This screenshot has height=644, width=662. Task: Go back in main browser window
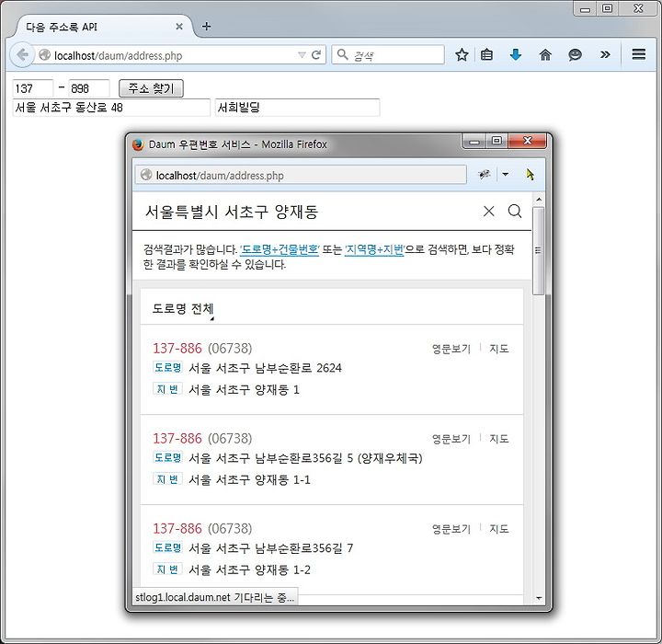[21, 55]
